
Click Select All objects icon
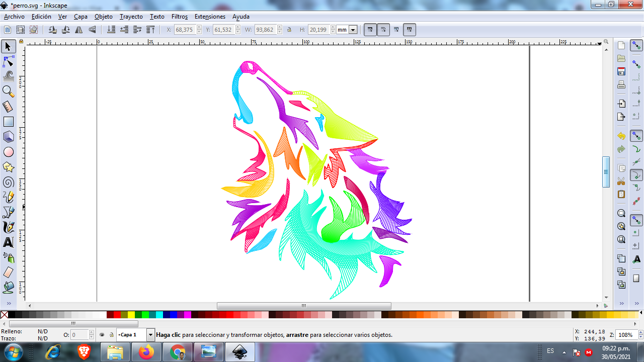8,30
